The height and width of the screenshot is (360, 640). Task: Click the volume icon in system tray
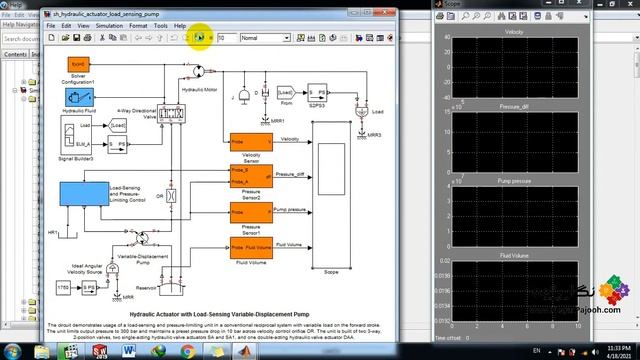coord(596,352)
